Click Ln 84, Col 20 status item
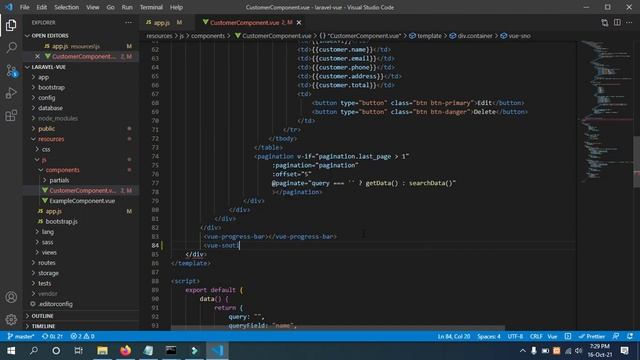Screen dimensions: 640x360 (454, 336)
